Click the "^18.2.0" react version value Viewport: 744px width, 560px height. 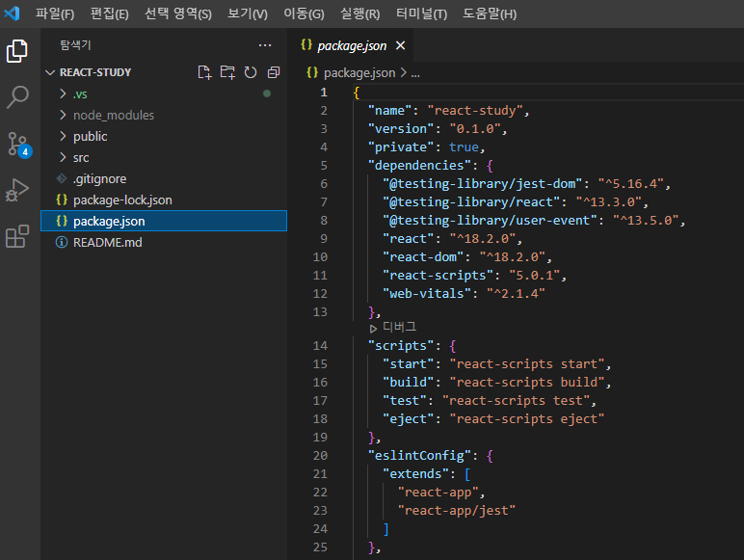click(x=483, y=239)
